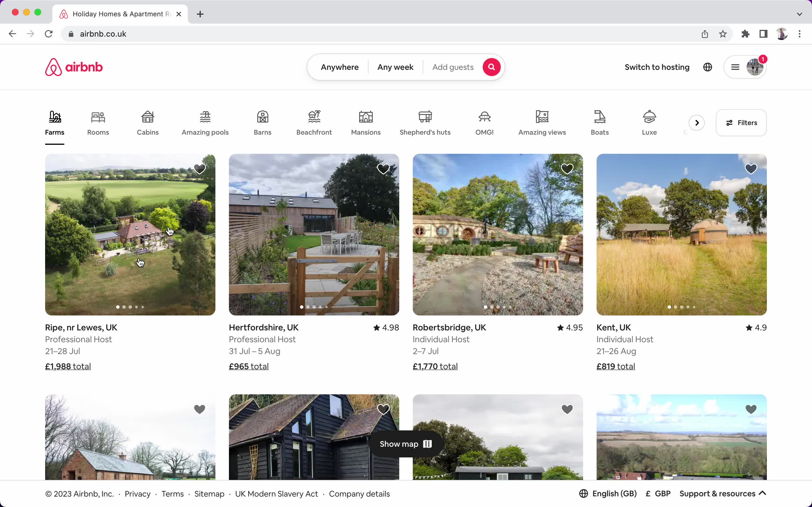Browse Amazing pools listings
Image resolution: width=812 pixels, height=507 pixels.
pyautogui.click(x=205, y=123)
